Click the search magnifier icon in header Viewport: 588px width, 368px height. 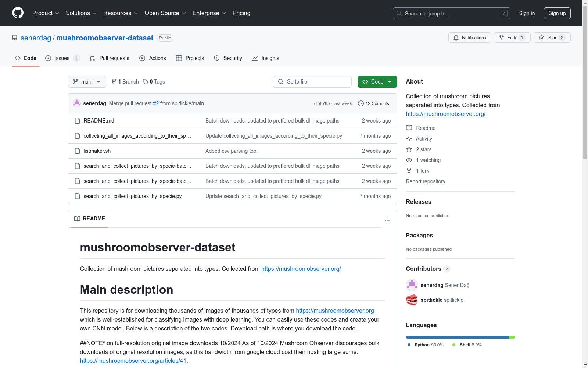coord(399,13)
